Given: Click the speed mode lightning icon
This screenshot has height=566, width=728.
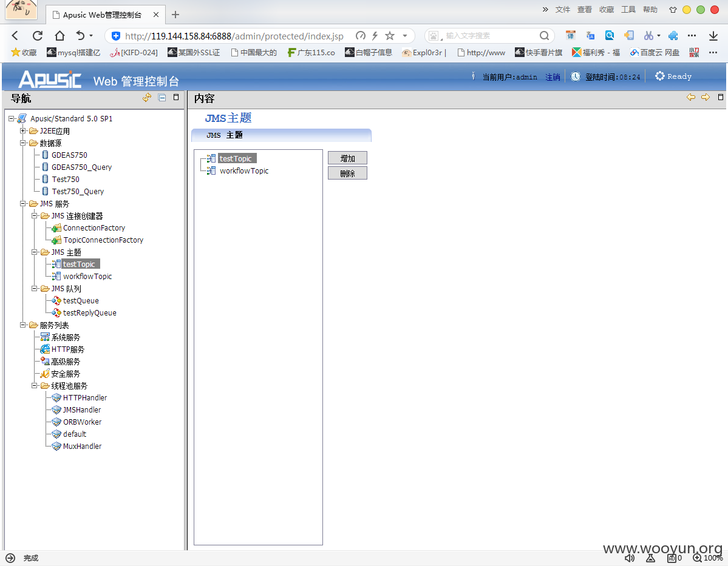Looking at the screenshot, I should click(x=375, y=36).
